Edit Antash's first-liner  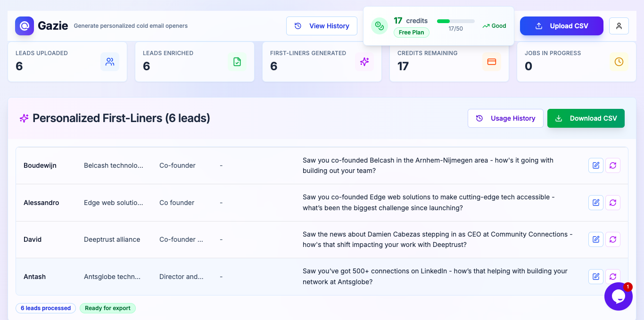click(596, 277)
